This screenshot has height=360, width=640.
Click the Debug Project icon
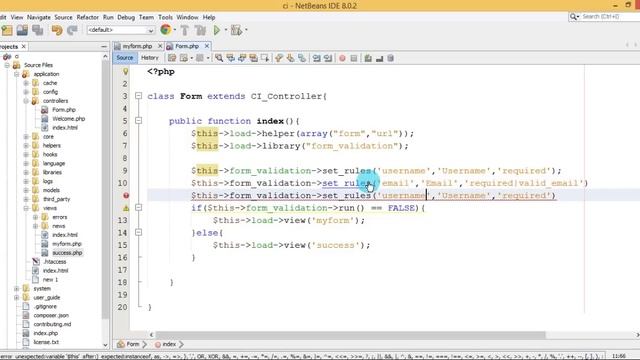coord(236,30)
